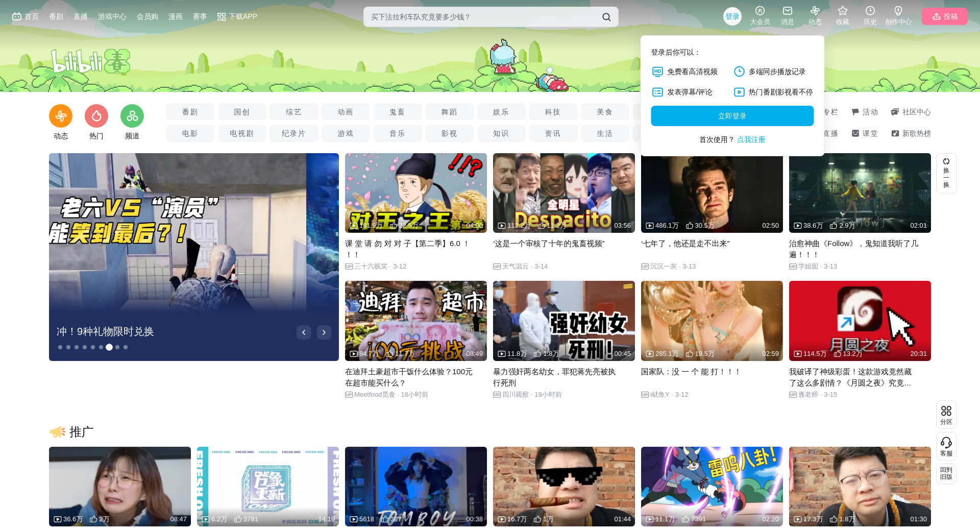This screenshot has width=980, height=531.
Task: Click the 登录 avatar circle
Action: (x=732, y=16)
